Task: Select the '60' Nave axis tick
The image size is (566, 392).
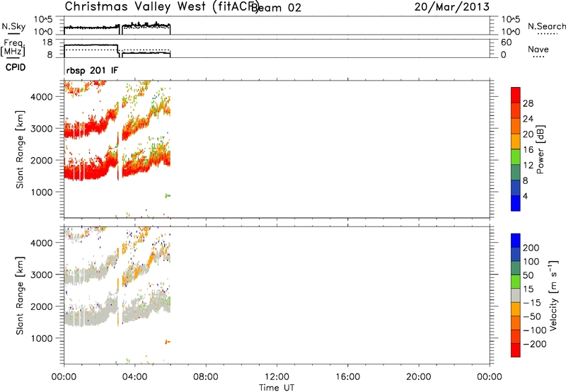Action: (507, 42)
